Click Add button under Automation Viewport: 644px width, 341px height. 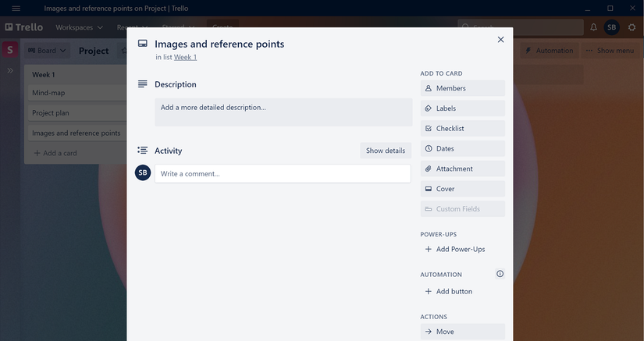pyautogui.click(x=449, y=291)
